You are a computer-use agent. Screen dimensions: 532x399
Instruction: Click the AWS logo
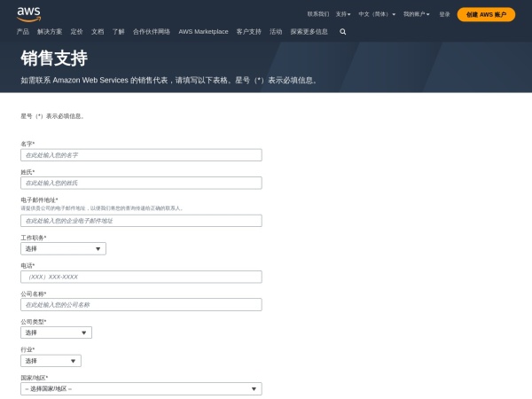point(29,12)
